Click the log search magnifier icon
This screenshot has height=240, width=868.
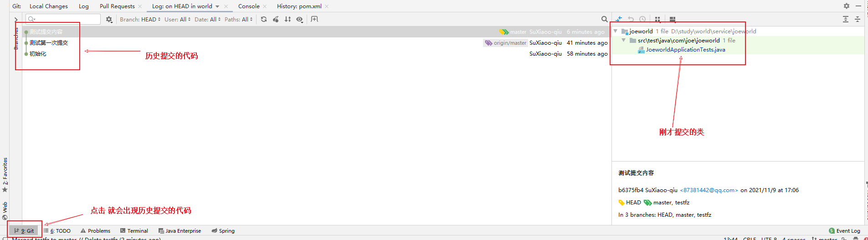point(604,19)
